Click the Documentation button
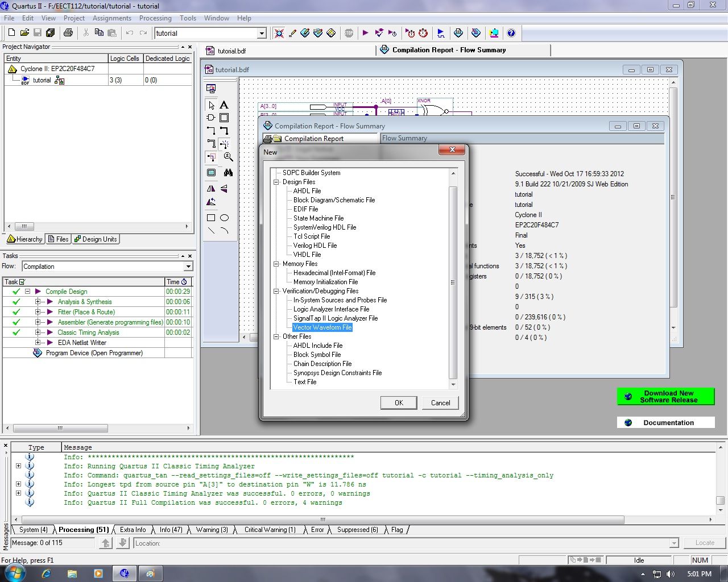728x582 pixels. (665, 422)
